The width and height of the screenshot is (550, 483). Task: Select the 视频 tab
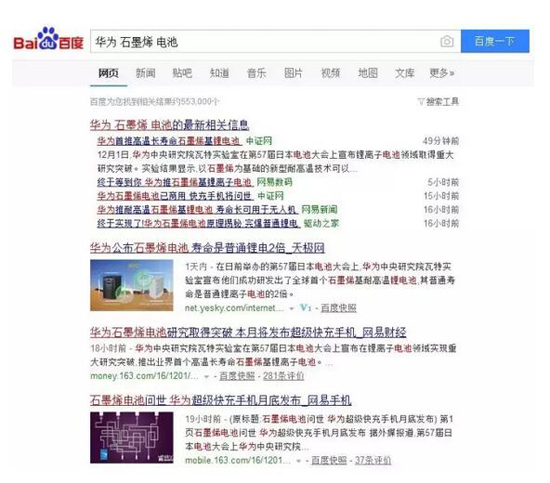coord(330,73)
